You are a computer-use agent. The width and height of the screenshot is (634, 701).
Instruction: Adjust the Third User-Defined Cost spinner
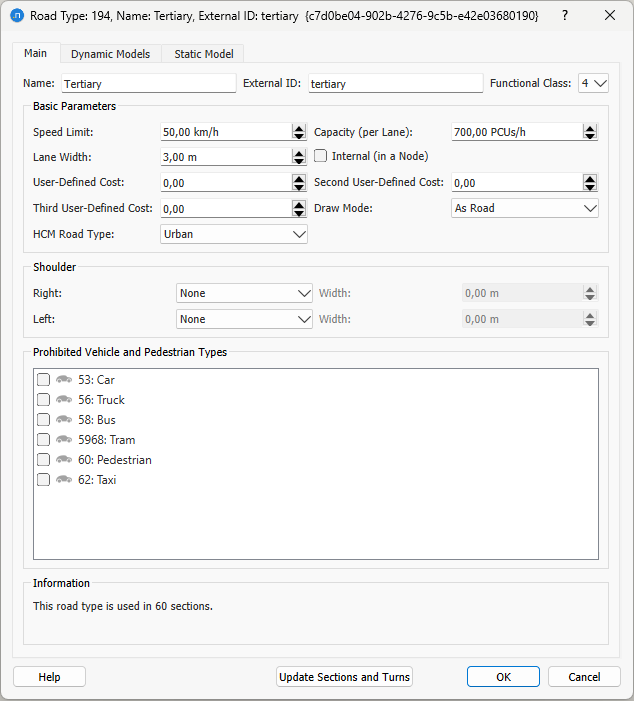tap(299, 209)
